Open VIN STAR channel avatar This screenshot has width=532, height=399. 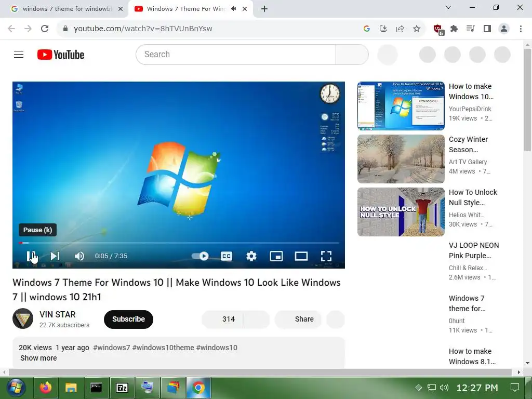pos(23,318)
